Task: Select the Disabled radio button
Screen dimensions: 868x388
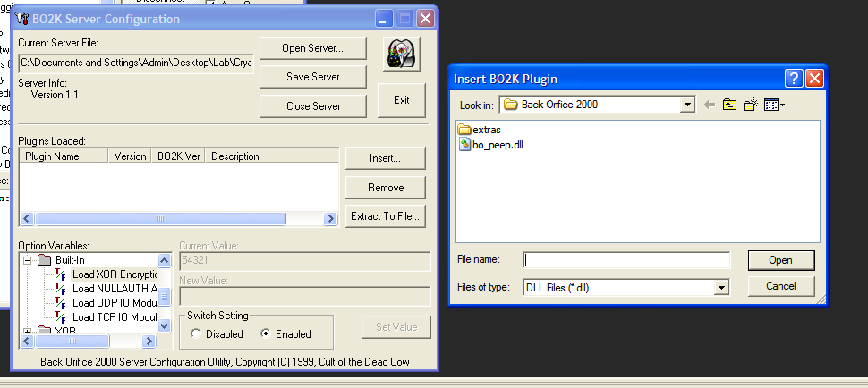Action: [x=196, y=334]
